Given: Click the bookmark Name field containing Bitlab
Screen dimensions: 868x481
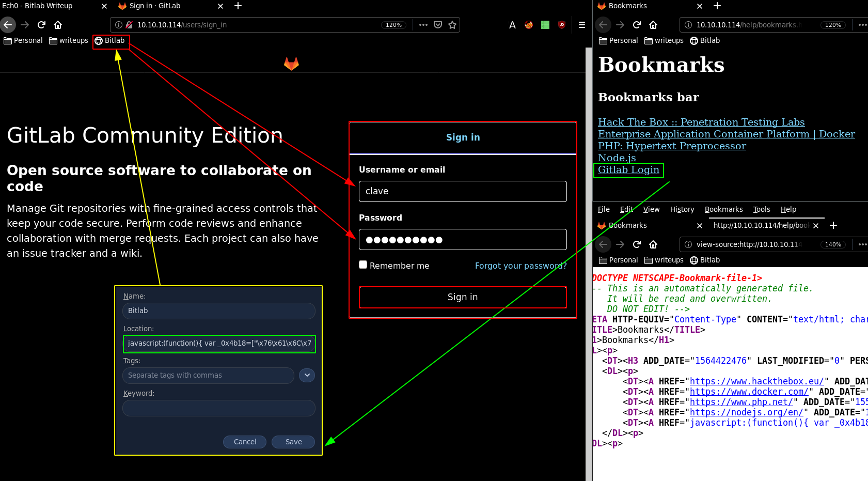Looking at the screenshot, I should point(219,311).
